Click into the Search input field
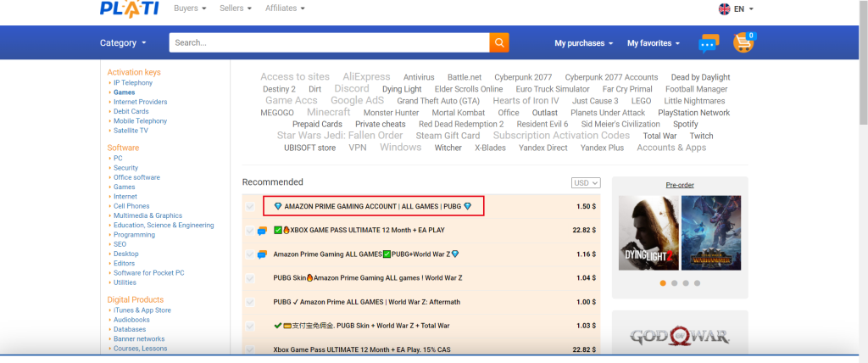868x363 pixels. (x=329, y=42)
